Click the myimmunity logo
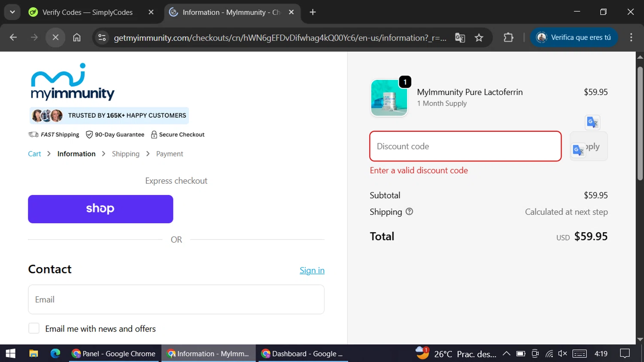 (73, 82)
